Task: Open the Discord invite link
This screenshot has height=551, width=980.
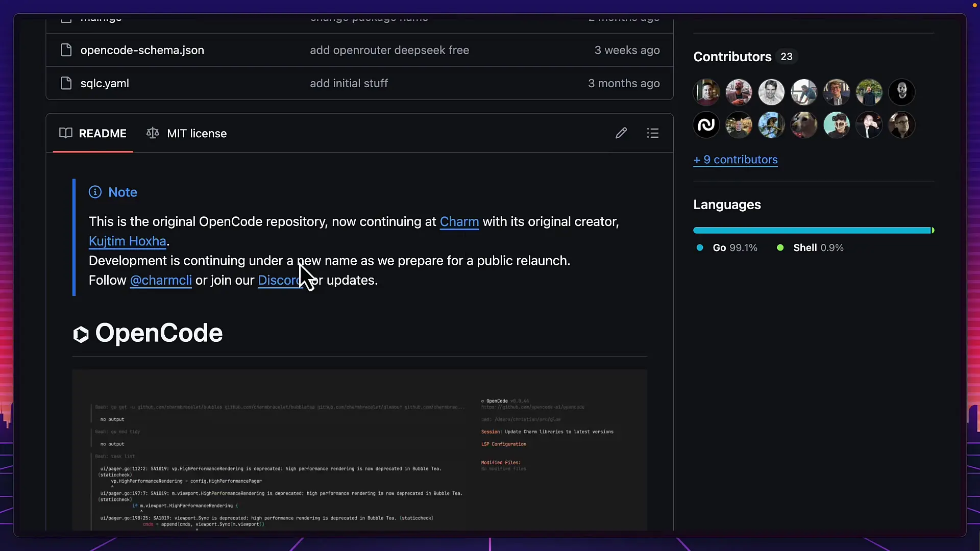Action: coord(281,281)
